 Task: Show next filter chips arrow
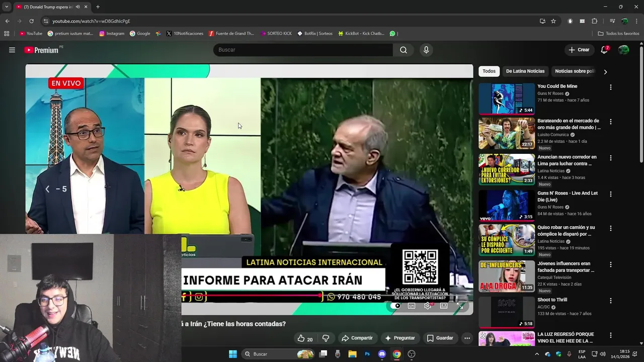coord(605,72)
